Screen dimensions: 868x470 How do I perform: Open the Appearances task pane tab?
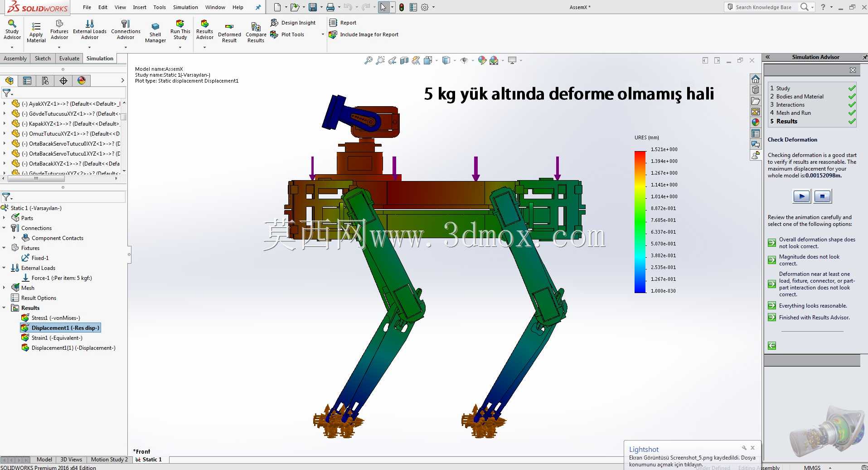(756, 122)
